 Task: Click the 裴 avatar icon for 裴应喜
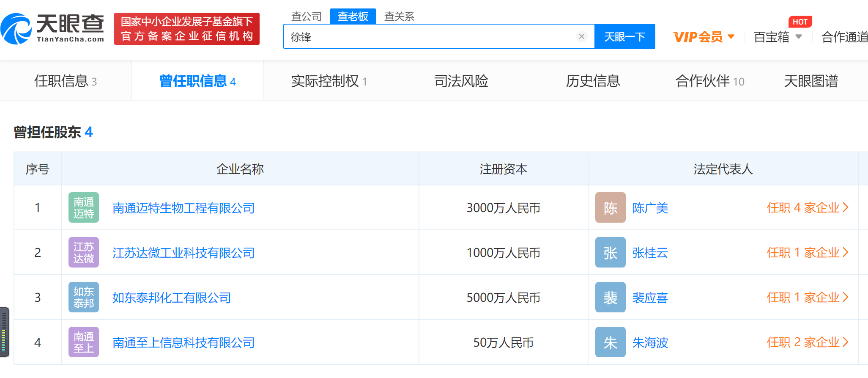tap(610, 298)
